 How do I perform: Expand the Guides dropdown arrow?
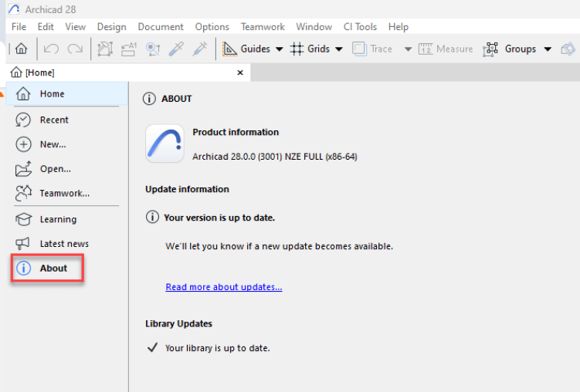[x=280, y=49]
